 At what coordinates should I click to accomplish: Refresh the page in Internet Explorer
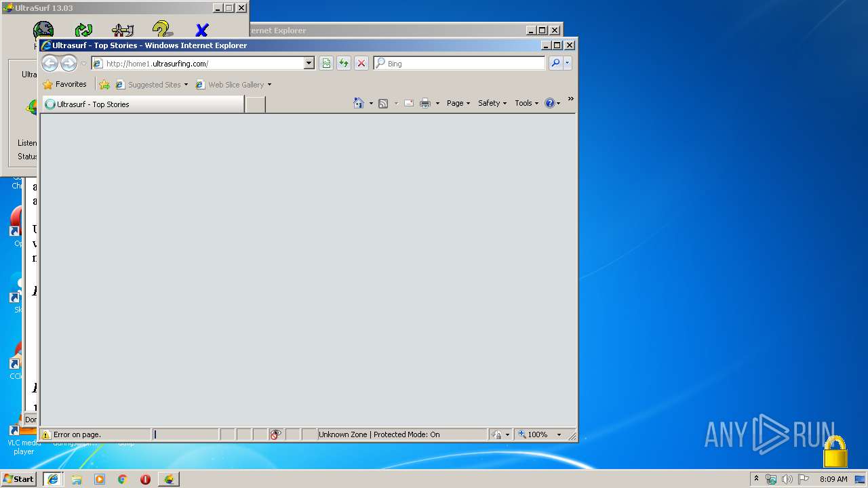[x=344, y=63]
